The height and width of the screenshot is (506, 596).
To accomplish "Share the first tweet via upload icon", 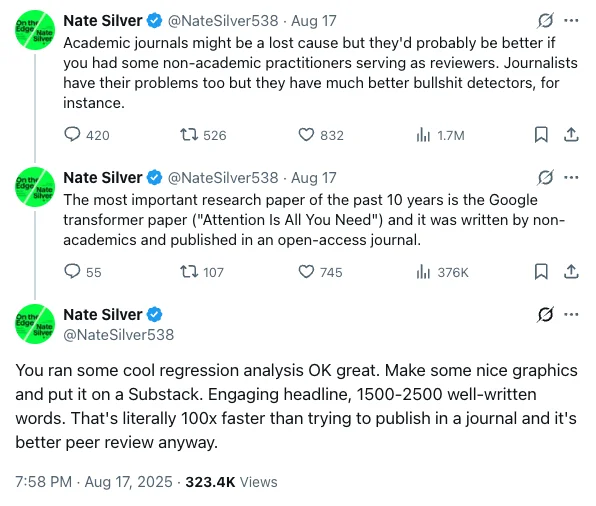I will click(571, 135).
